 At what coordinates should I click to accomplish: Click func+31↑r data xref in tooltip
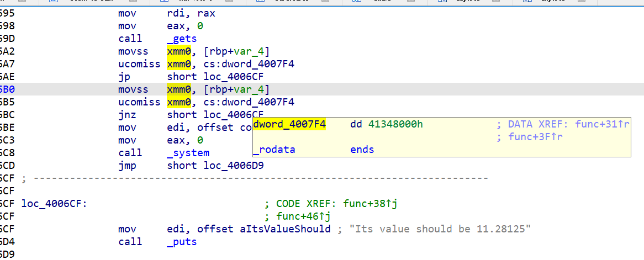603,124
